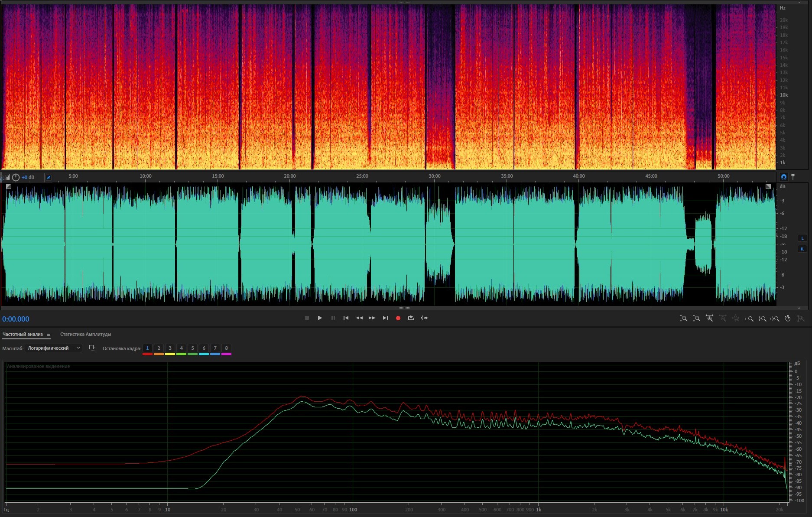Image resolution: width=812 pixels, height=517 pixels.
Task: Click the Fast Forward button
Action: click(372, 318)
